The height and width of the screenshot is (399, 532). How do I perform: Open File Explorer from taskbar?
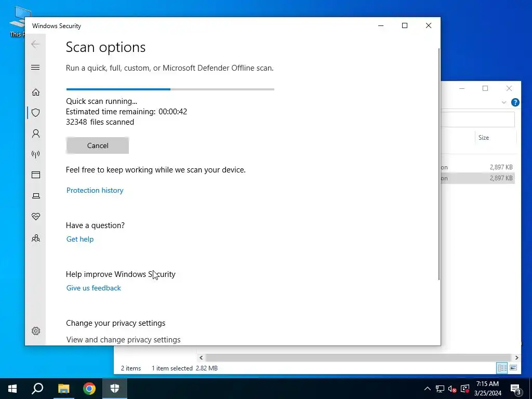pos(63,389)
